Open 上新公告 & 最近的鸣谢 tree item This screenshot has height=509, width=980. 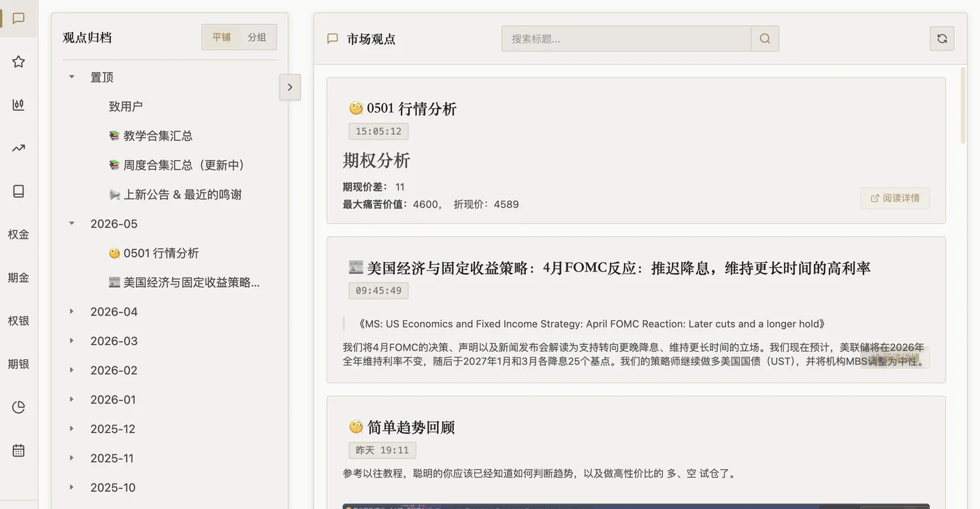point(175,195)
